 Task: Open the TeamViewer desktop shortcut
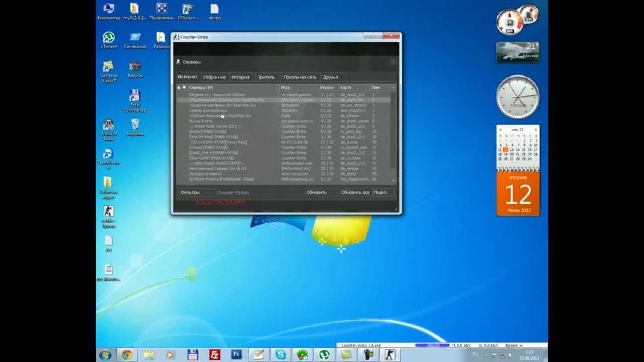108,159
